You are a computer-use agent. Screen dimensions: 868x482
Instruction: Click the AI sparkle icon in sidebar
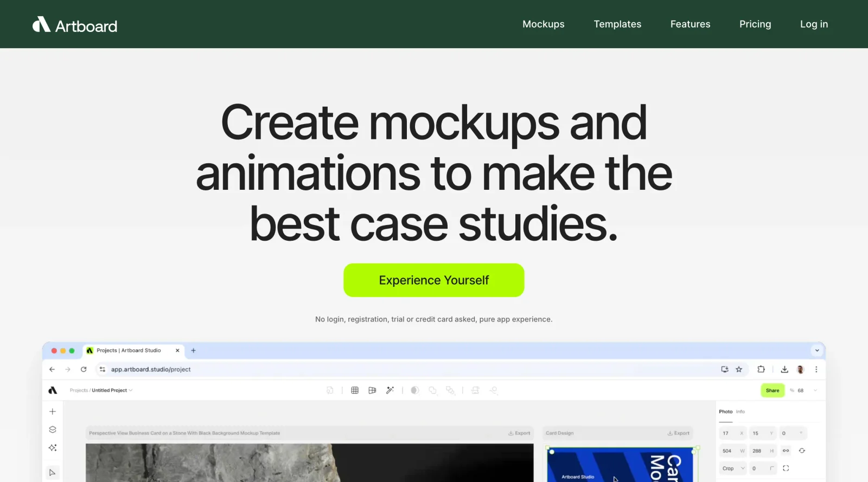(53, 448)
